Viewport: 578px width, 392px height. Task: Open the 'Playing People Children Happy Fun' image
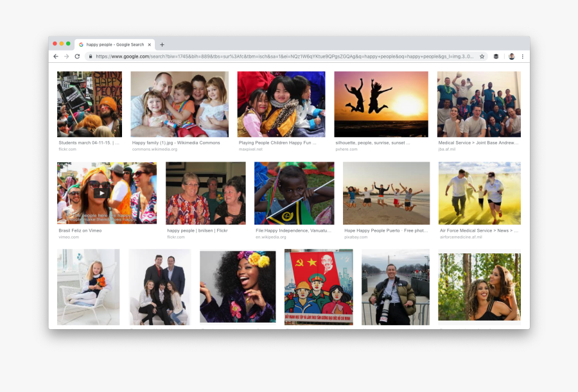point(281,104)
